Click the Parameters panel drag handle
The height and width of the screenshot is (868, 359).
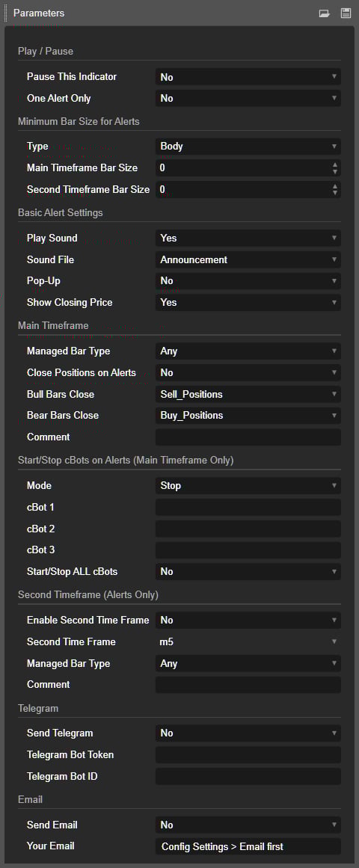click(x=5, y=13)
